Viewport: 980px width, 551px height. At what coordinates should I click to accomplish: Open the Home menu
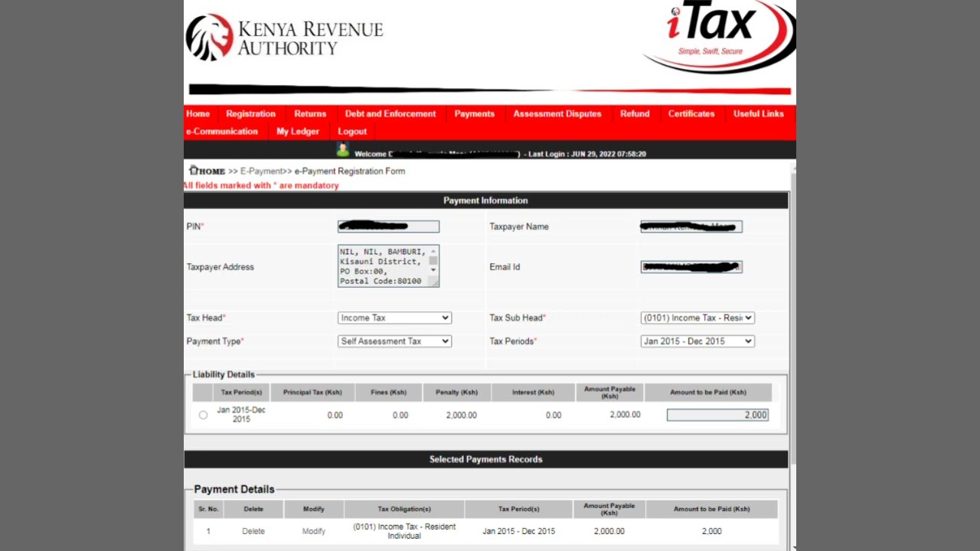[x=198, y=113]
